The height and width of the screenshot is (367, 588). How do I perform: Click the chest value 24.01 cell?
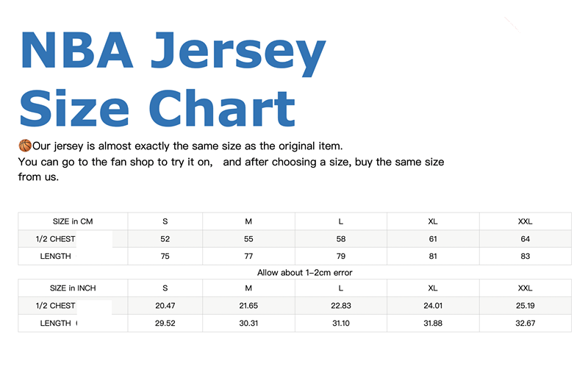click(433, 306)
